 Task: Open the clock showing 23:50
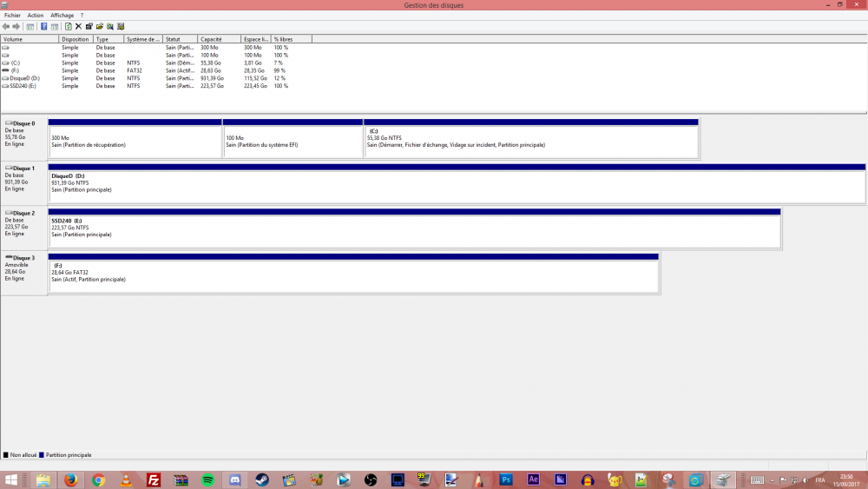tap(845, 480)
